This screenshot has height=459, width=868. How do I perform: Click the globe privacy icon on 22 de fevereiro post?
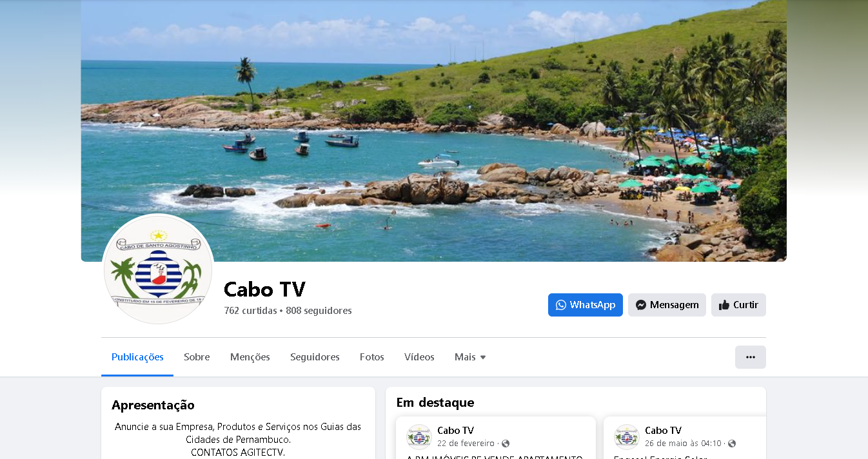click(506, 444)
